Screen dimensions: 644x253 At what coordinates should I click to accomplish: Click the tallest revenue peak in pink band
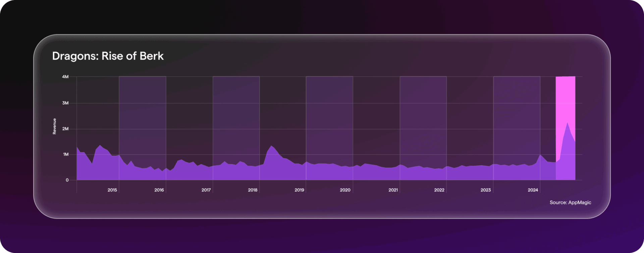tap(567, 122)
